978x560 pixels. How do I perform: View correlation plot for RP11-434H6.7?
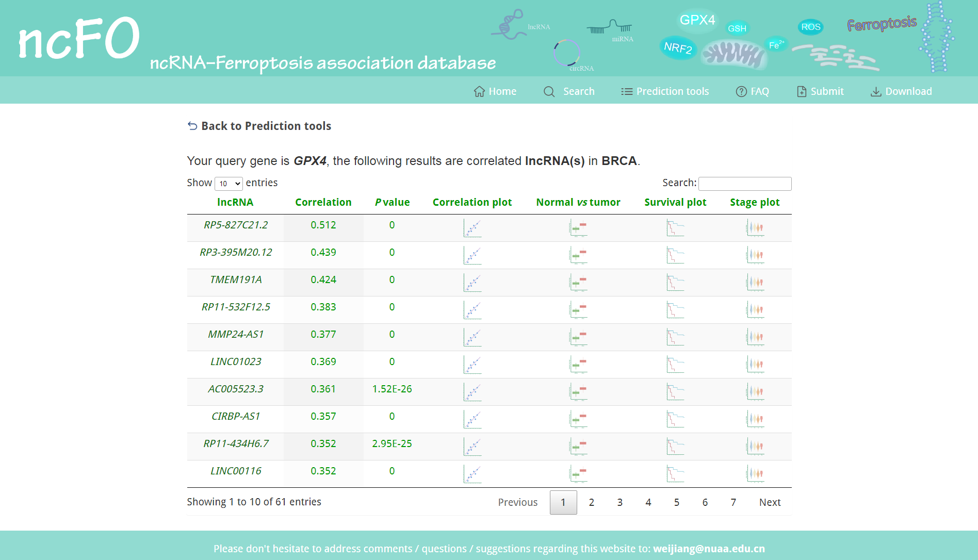click(472, 447)
